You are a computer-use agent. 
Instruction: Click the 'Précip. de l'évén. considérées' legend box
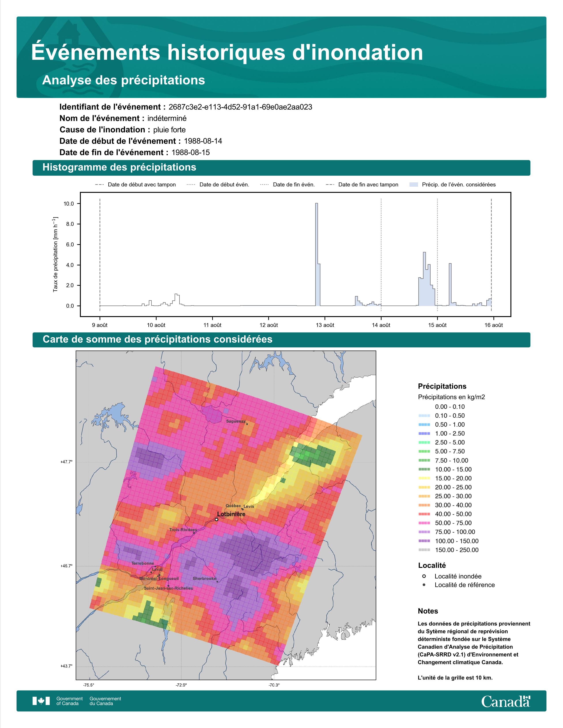point(414,184)
